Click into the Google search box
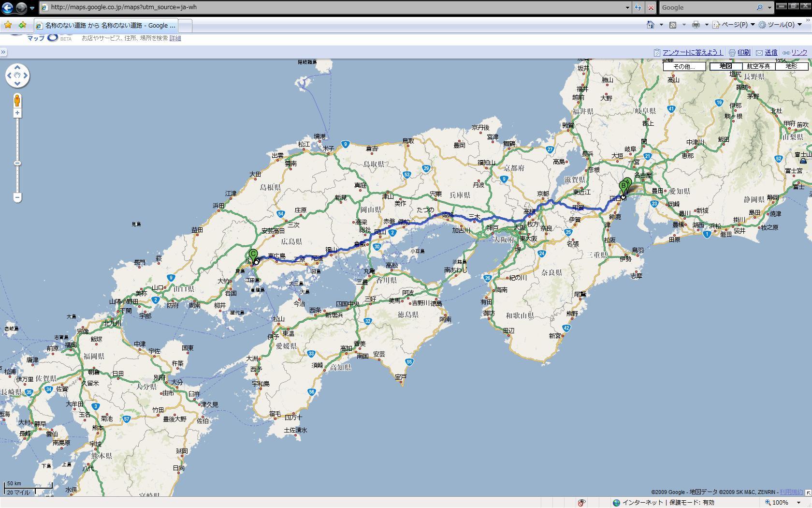The height and width of the screenshot is (508, 812). (706, 7)
